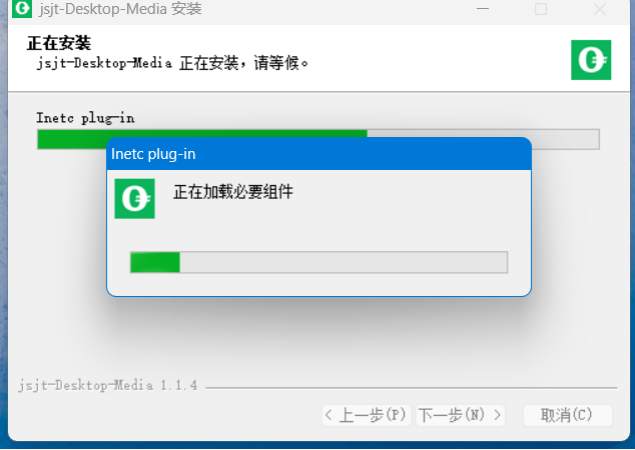This screenshot has width=635, height=450.
Task: Click the jsjt-Desktop-Media 安装 window title
Action: point(120,9)
